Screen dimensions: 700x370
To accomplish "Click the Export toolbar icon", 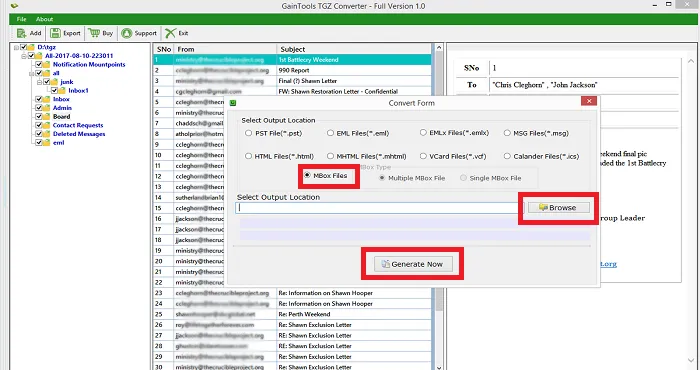I will point(55,33).
